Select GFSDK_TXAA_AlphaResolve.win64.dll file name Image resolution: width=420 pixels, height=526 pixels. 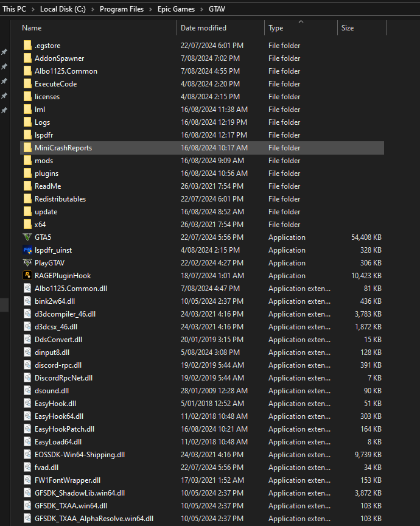coord(94,518)
